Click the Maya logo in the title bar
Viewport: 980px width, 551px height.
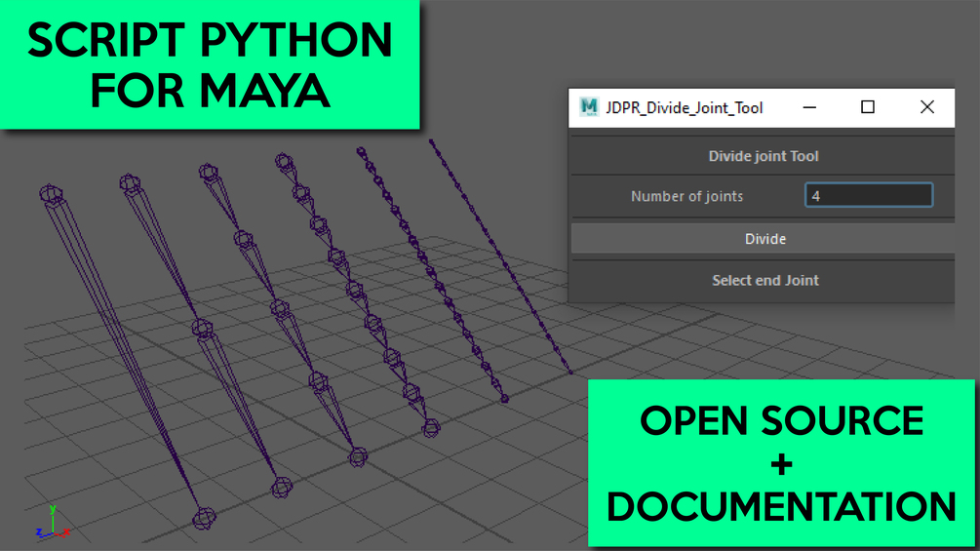click(588, 107)
